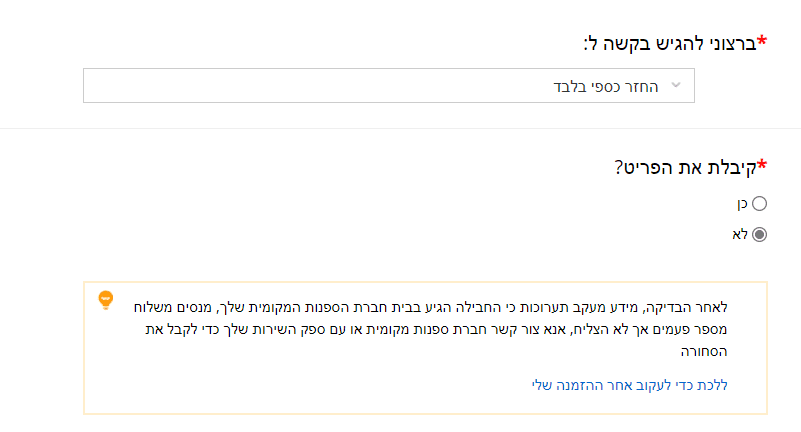
Task: Click the "כן" option label text
Action: pyautogui.click(x=743, y=204)
